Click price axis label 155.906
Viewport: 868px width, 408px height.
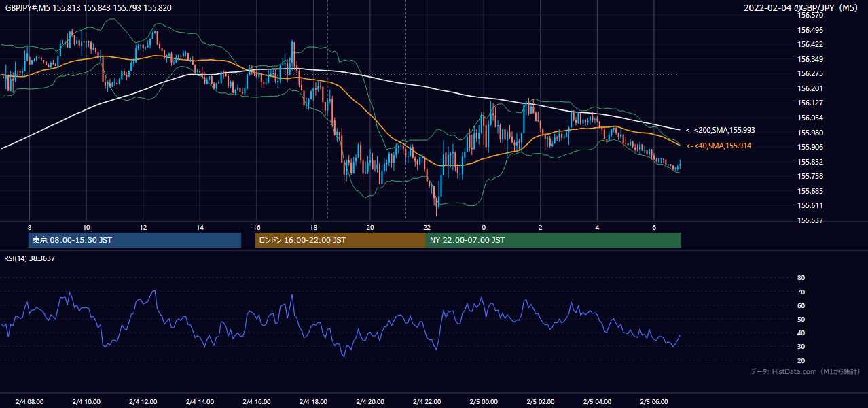tap(810, 147)
